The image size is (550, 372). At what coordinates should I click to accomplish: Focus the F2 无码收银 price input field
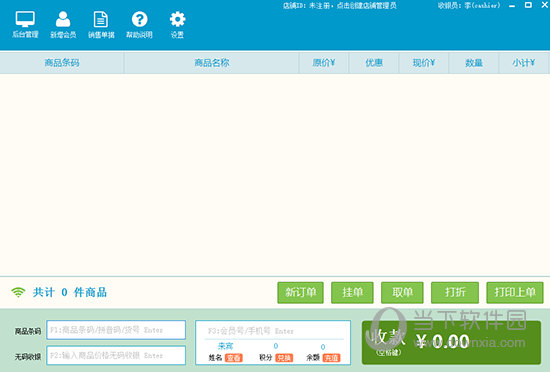(116, 356)
